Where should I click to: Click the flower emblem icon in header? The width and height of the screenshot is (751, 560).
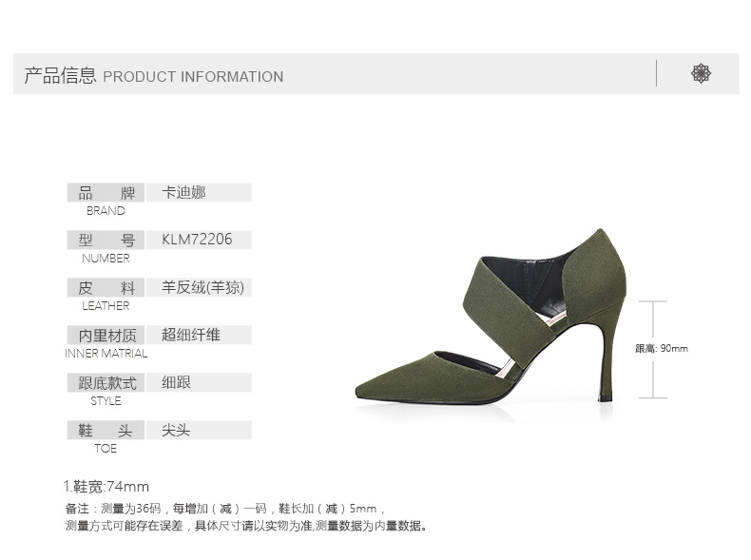click(701, 73)
